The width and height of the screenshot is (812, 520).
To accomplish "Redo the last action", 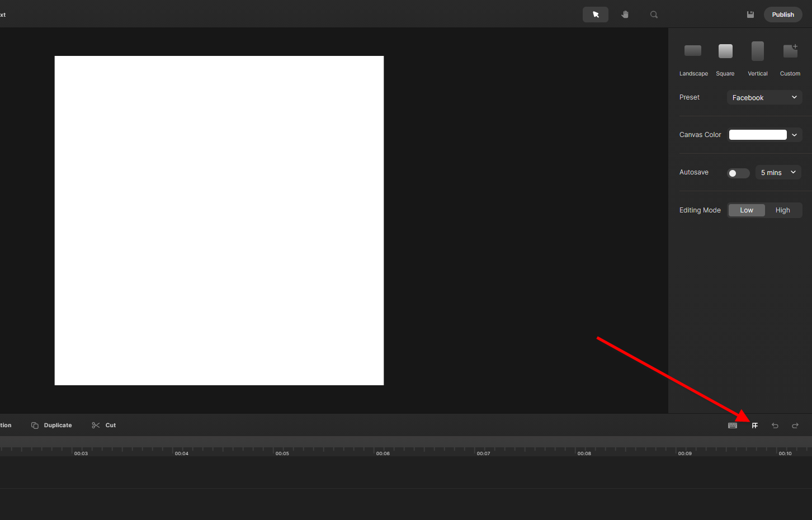I will pyautogui.click(x=795, y=426).
